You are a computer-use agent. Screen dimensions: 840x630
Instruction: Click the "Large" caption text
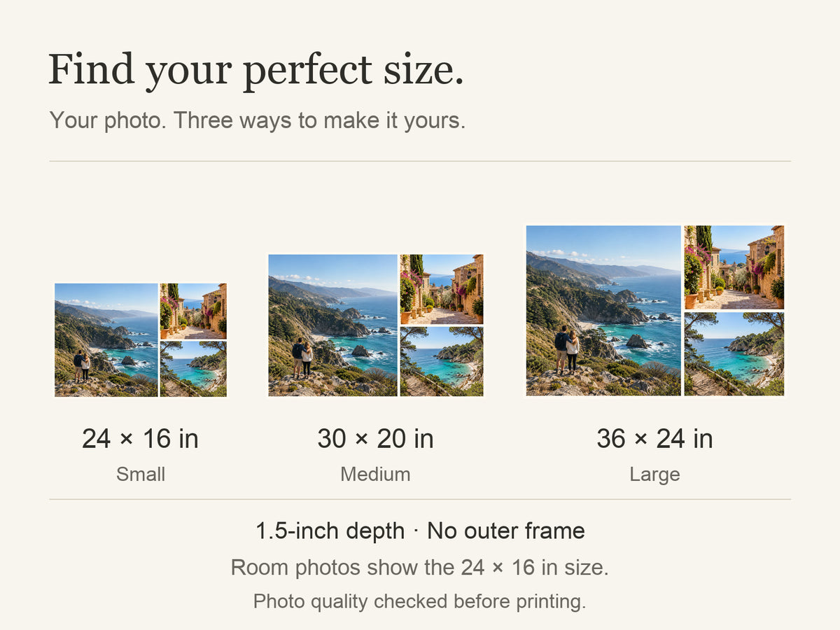[x=655, y=475]
